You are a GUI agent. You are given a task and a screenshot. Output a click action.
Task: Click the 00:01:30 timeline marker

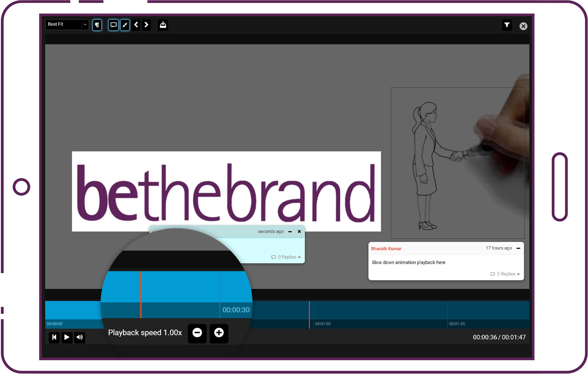pyautogui.click(x=457, y=324)
